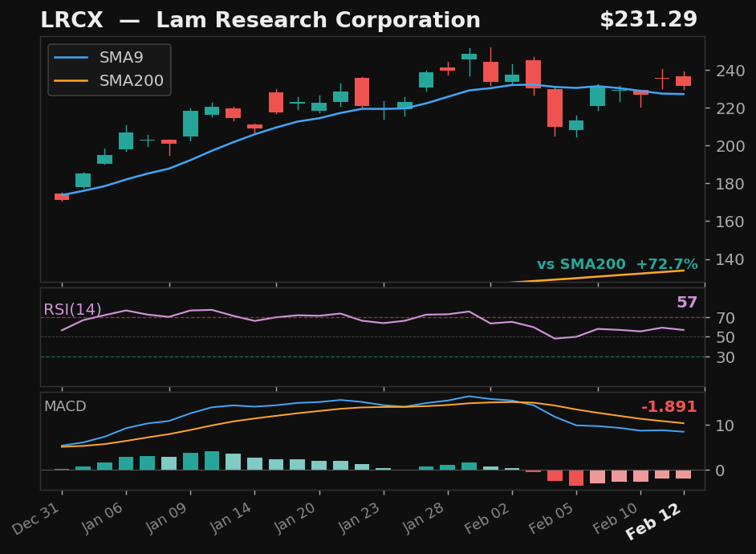The height and width of the screenshot is (554, 756).
Task: Click the MACD 0 axis label
Action: pos(720,470)
